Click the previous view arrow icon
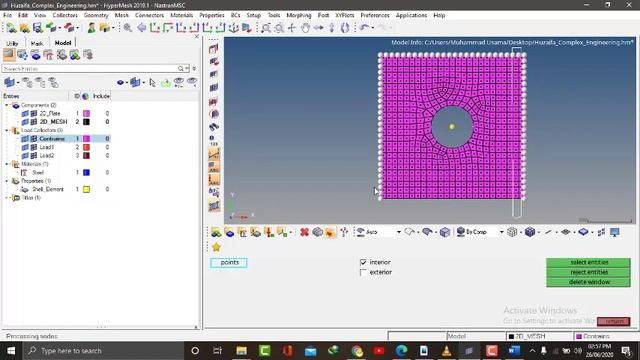Image resolution: width=640 pixels, height=360 pixels. pos(142,28)
